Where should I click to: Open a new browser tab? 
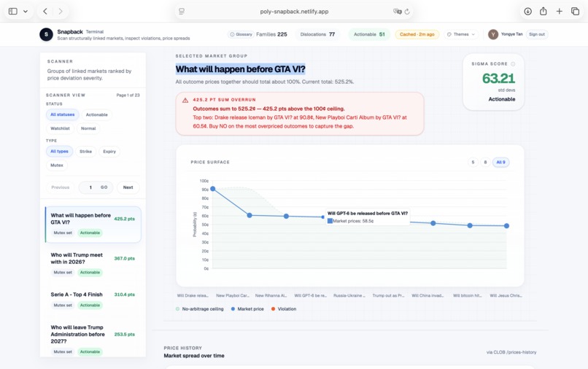(x=559, y=11)
